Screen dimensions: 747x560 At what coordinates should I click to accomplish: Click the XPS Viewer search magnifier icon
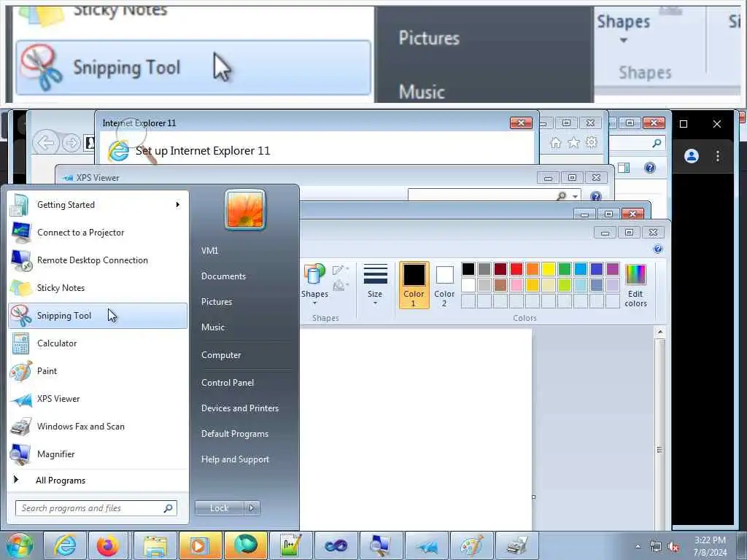pos(562,196)
